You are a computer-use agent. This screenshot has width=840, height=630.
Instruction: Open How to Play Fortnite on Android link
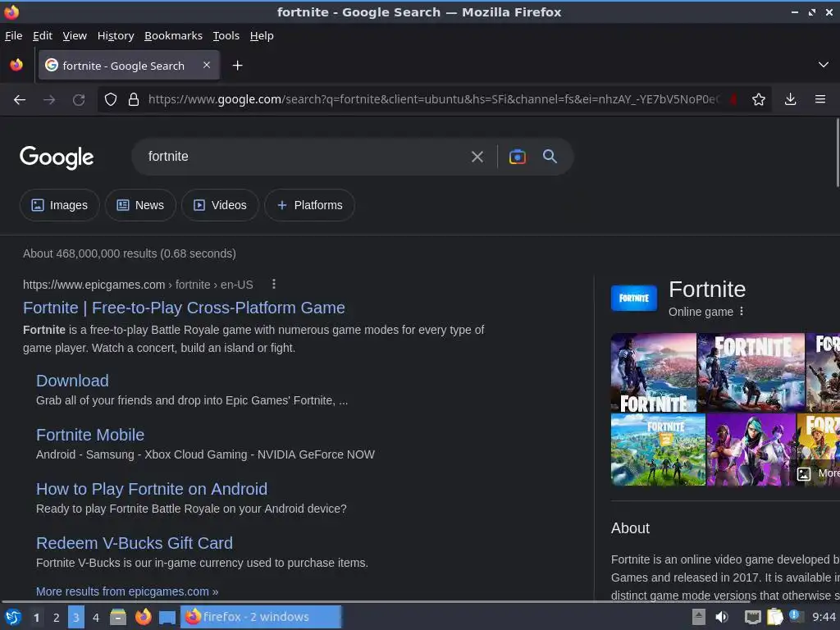pyautogui.click(x=152, y=489)
